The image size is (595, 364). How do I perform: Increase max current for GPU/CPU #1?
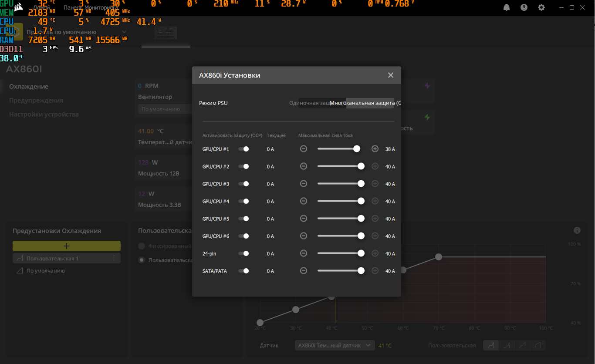(375, 149)
